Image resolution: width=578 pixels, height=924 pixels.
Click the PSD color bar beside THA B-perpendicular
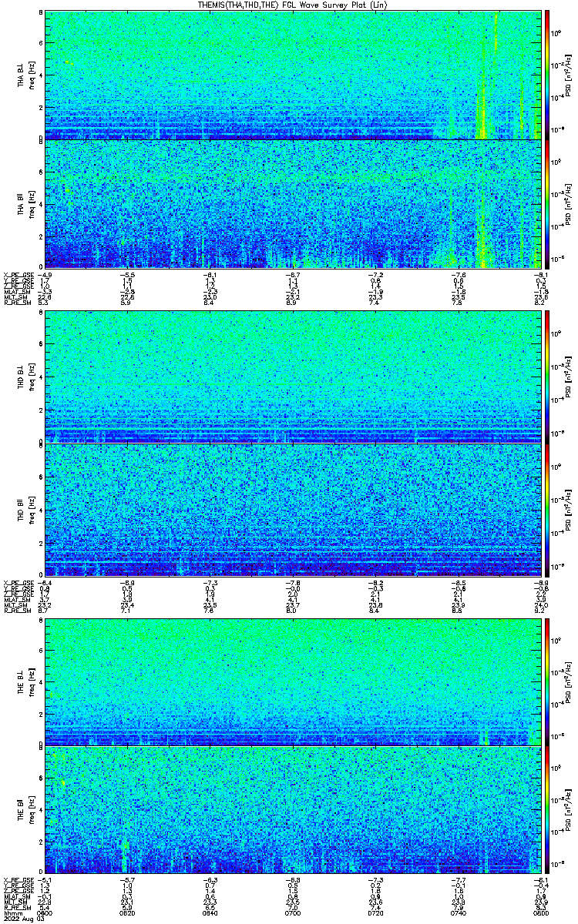coord(548,74)
